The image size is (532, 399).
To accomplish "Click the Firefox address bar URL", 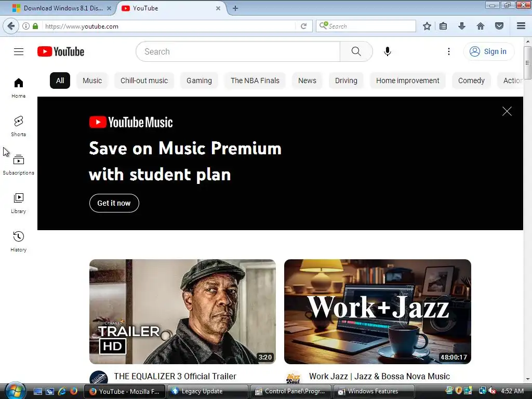I will click(82, 26).
